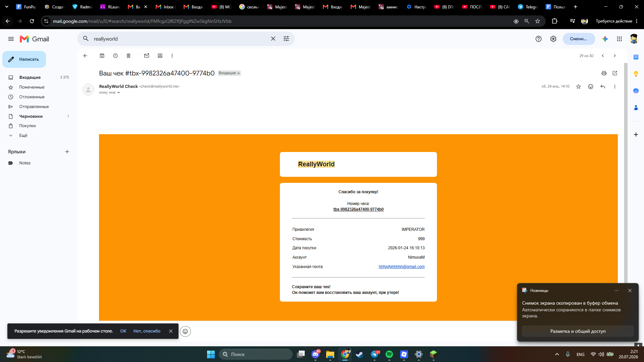Remove the Входящие label from the email
This screenshot has width=644, height=362.
(x=239, y=73)
